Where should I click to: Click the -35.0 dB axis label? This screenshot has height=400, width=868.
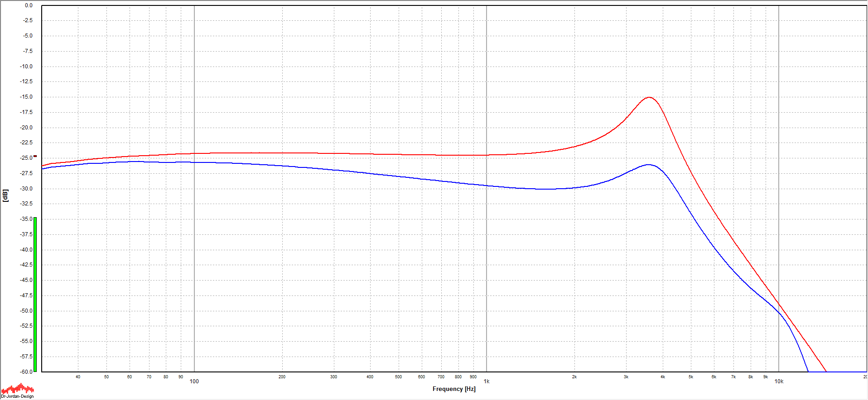[x=27, y=219]
